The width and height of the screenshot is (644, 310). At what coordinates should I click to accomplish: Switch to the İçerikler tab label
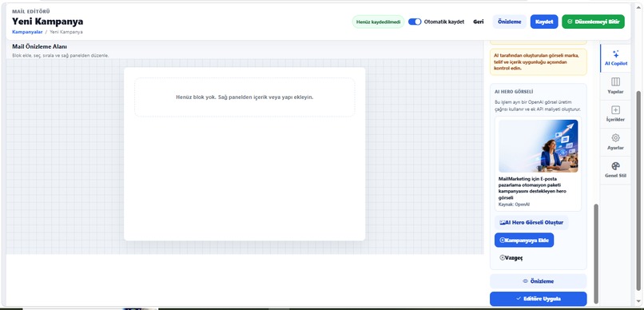point(615,120)
